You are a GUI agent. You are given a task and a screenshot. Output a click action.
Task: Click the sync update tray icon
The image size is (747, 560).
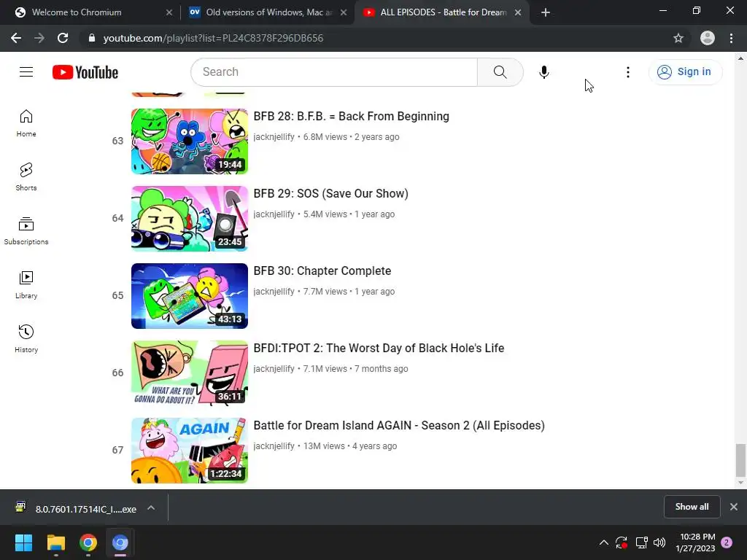[x=622, y=542]
